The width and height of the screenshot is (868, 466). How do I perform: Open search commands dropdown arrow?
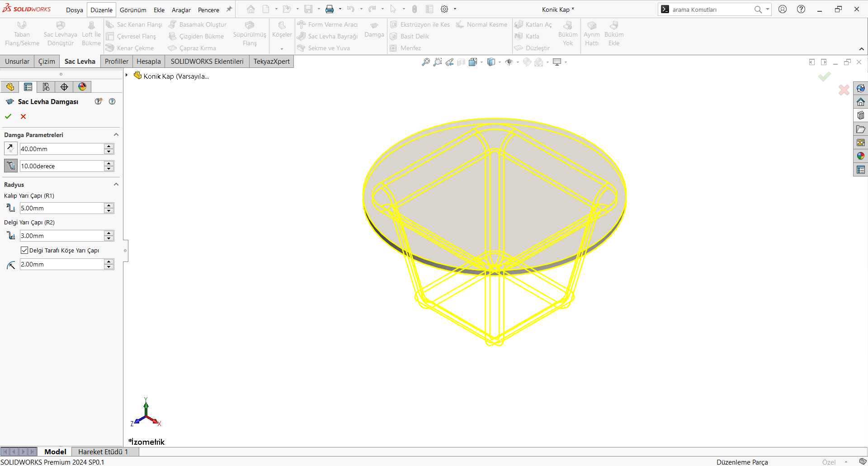point(767,9)
